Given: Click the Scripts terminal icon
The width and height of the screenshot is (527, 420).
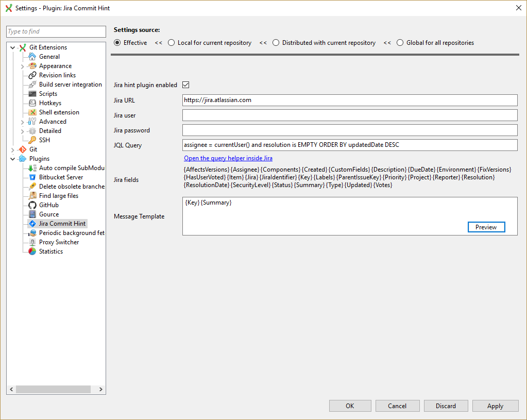Looking at the screenshot, I should click(32, 94).
